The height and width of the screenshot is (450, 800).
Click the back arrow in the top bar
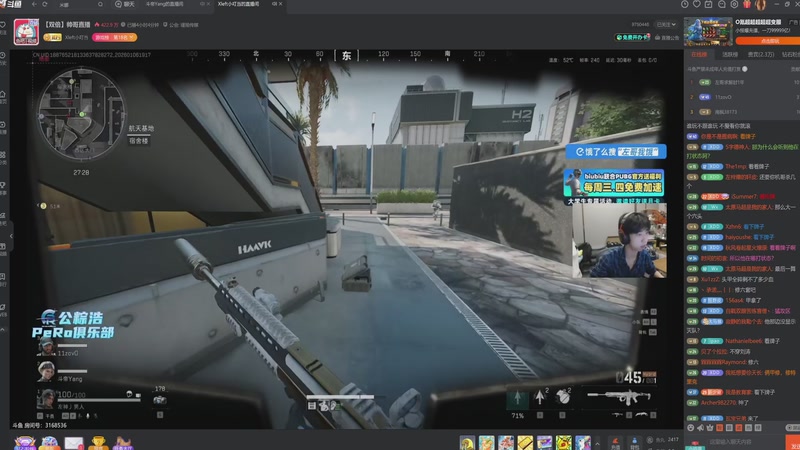34,4
